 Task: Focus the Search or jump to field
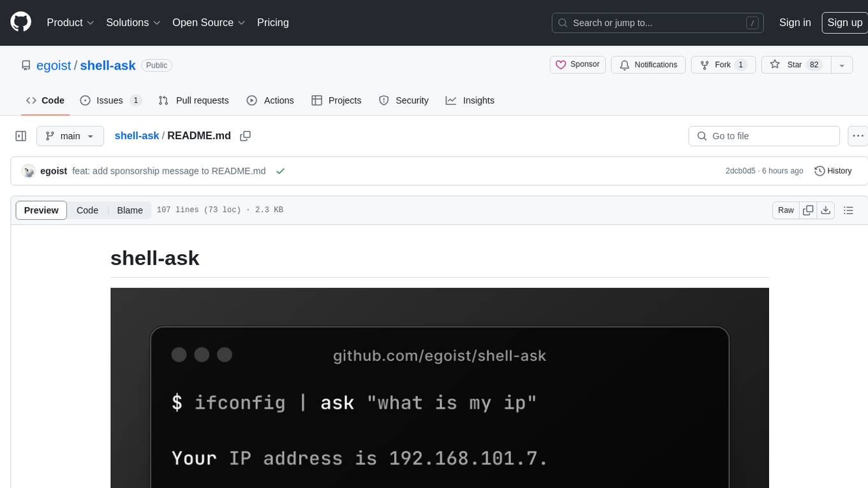point(659,23)
